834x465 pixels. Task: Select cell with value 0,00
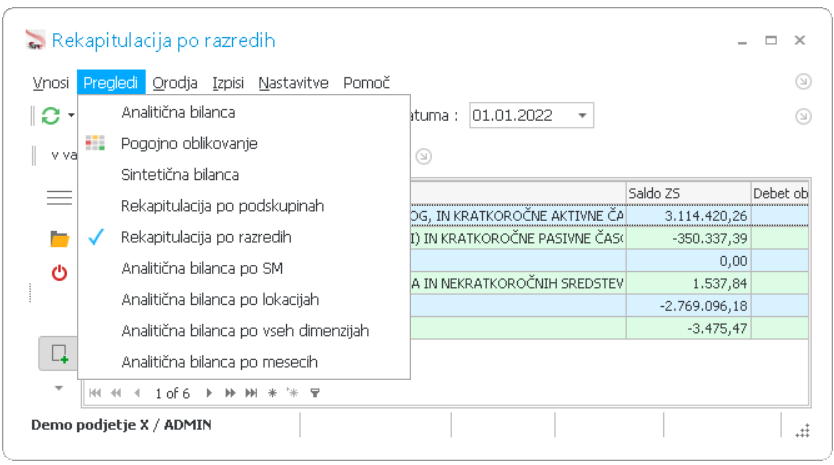688,261
